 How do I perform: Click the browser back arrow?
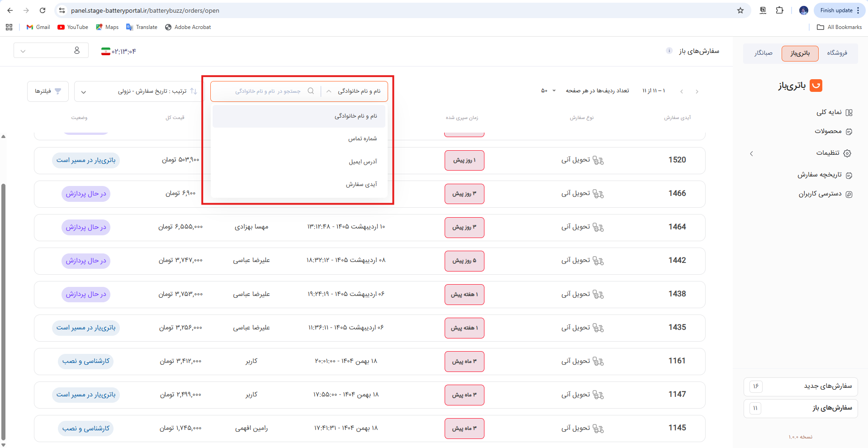pyautogui.click(x=10, y=10)
